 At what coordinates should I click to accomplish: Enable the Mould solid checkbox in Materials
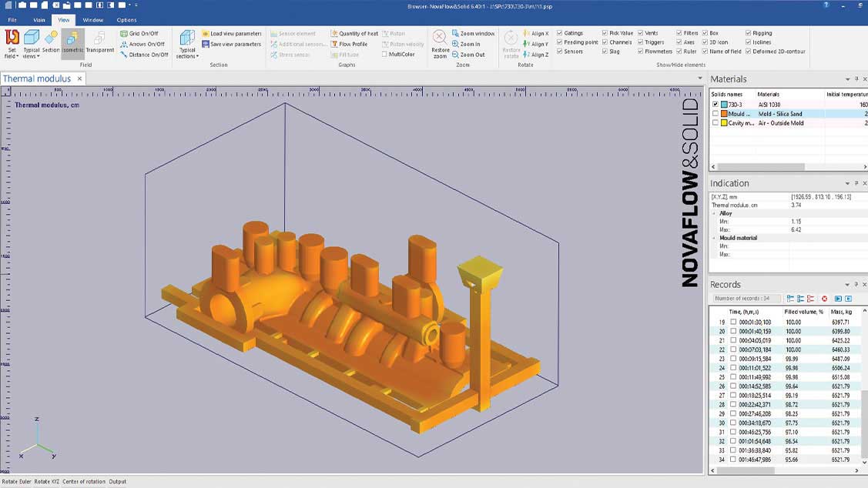click(x=716, y=114)
